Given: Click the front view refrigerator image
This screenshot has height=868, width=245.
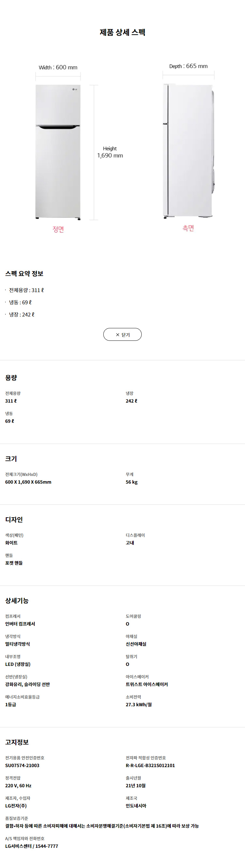Looking at the screenshot, I should click(58, 151).
